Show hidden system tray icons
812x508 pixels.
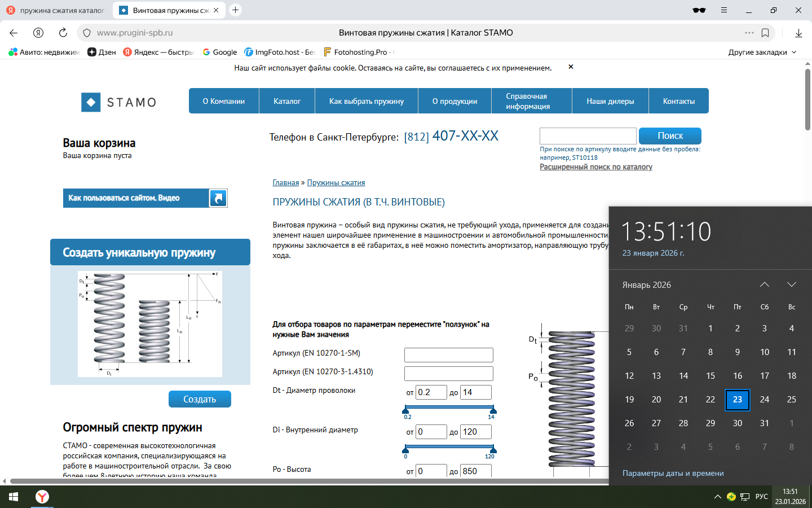[x=717, y=497]
